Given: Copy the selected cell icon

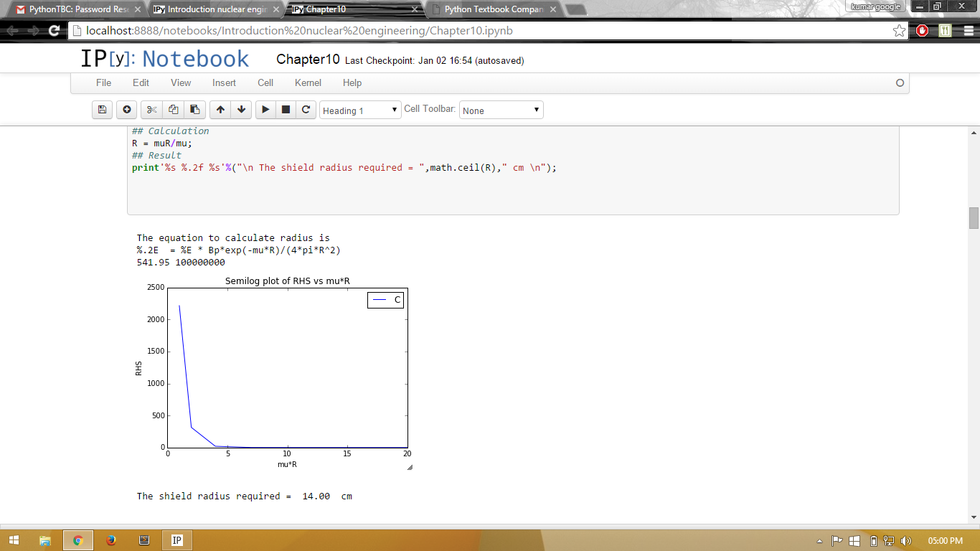Looking at the screenshot, I should pyautogui.click(x=173, y=110).
